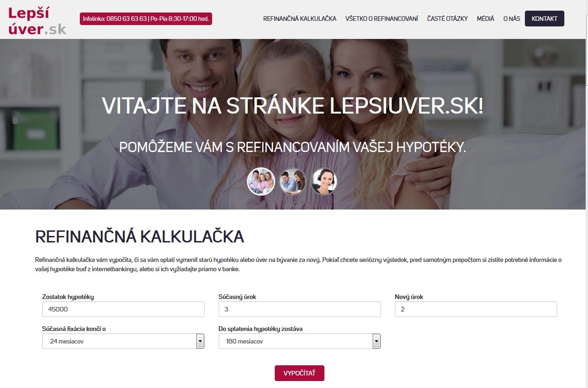588x388 pixels.
Task: Open the Refinančná kalkulačka menu item
Action: pos(300,19)
